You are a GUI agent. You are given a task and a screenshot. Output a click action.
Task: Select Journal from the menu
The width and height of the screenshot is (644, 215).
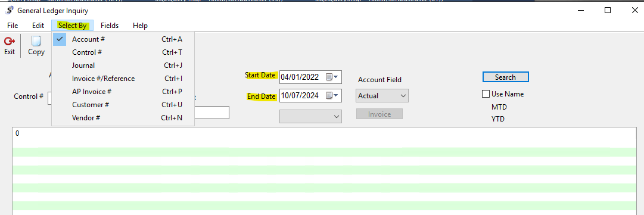[123, 66]
